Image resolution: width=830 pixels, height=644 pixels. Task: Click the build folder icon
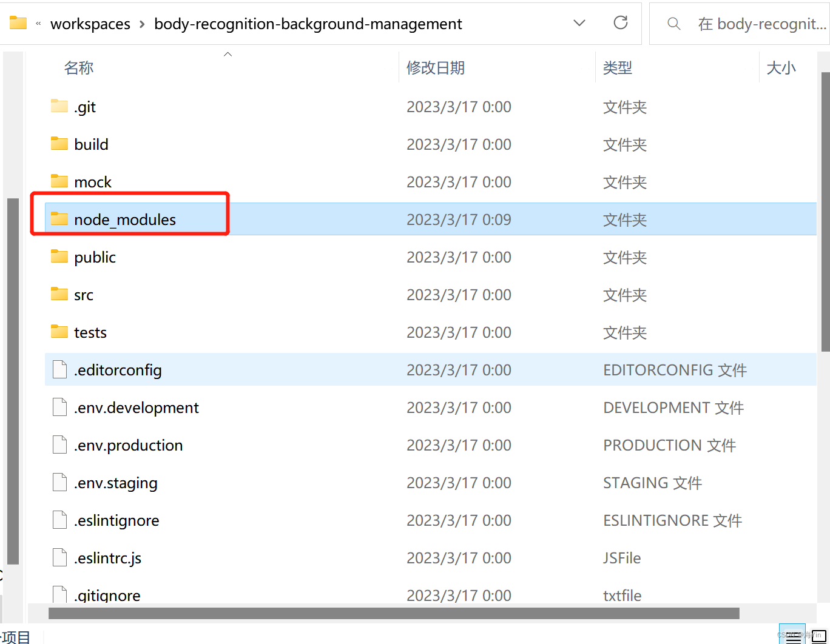tap(59, 144)
